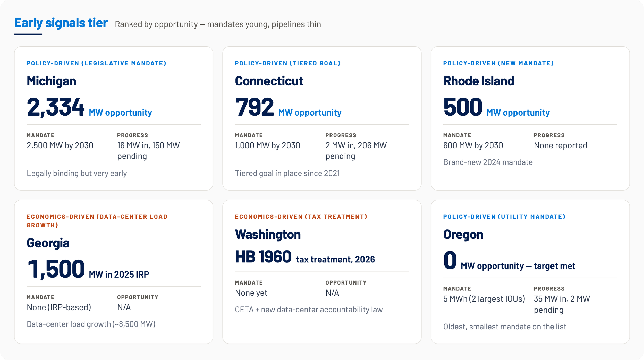The image size is (644, 360).
Task: Click the 'Ranked by opportunity' subtitle
Action: [x=218, y=24]
